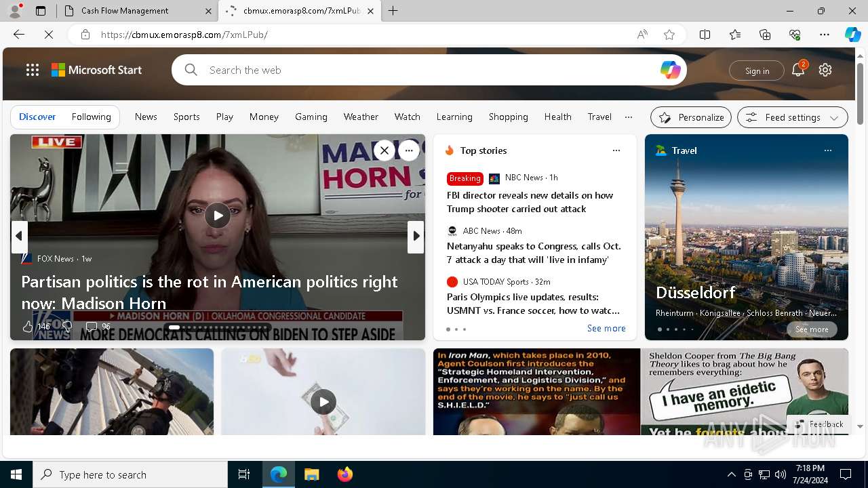868x488 pixels.
Task: Click Personalize button
Action: (x=691, y=117)
